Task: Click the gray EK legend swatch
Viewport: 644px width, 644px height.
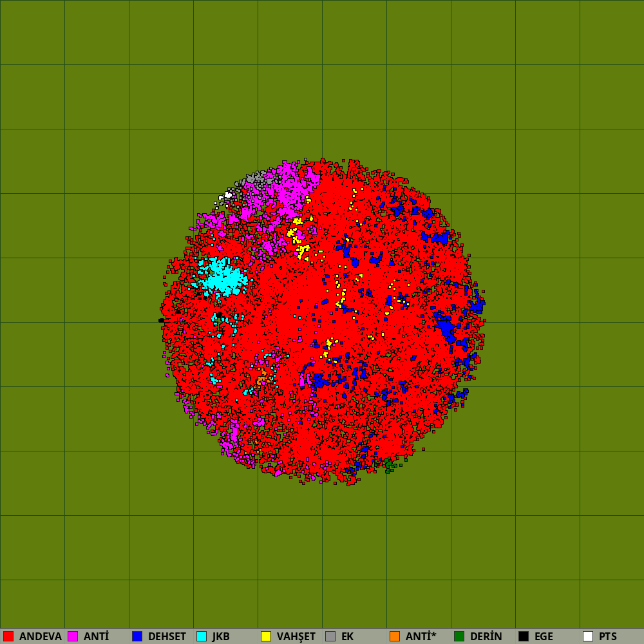Action: [x=330, y=636]
